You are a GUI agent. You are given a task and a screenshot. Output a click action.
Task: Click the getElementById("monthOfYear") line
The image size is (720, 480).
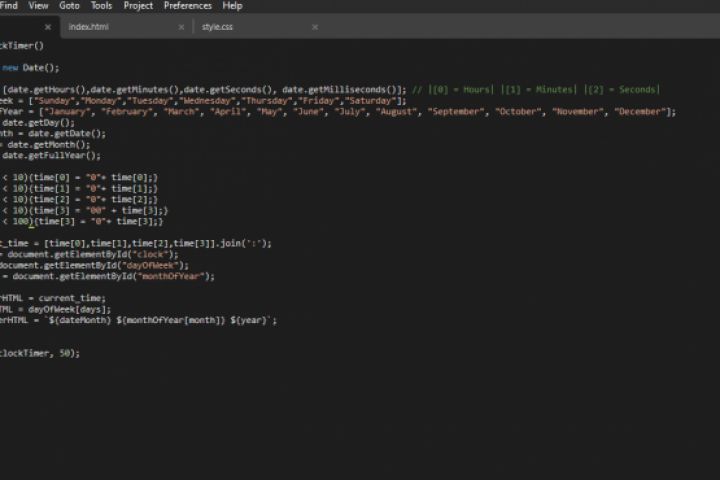tap(107, 277)
